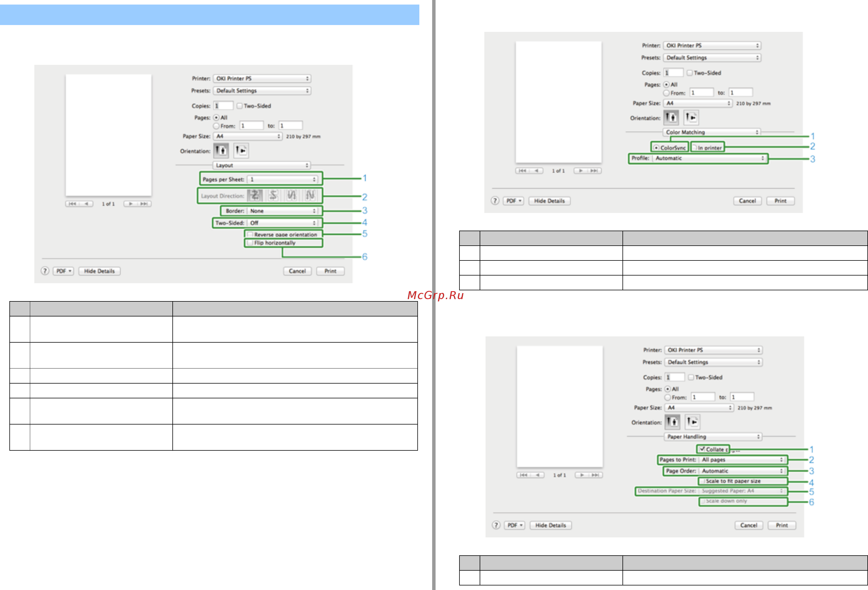Open the Pages to Print dropdown
The image size is (868, 590).
click(742, 460)
